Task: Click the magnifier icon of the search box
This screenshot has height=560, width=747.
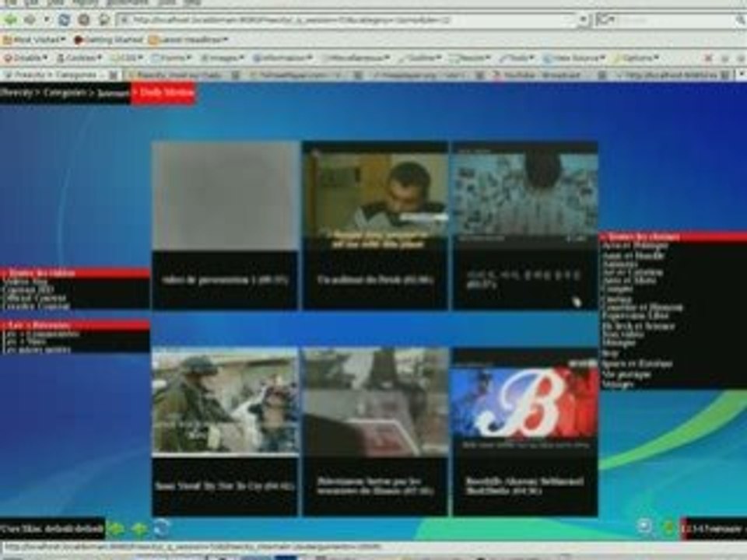Action: (740, 20)
